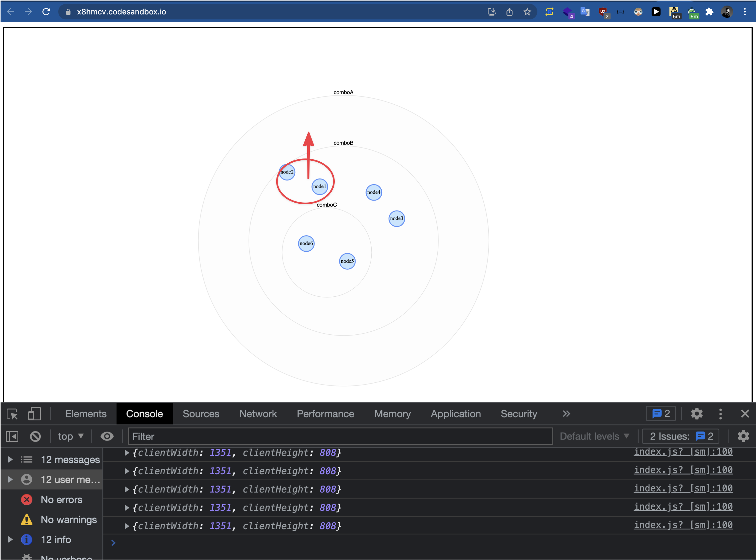Click node3 in the graph

pyautogui.click(x=397, y=219)
